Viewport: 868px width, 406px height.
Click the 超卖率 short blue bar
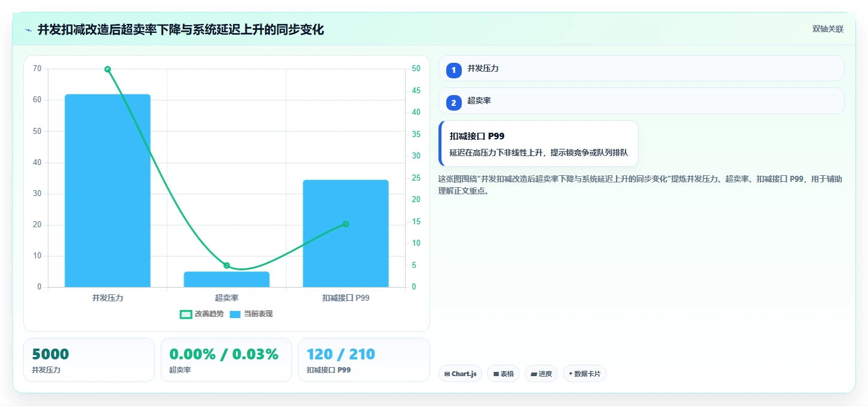click(x=226, y=279)
